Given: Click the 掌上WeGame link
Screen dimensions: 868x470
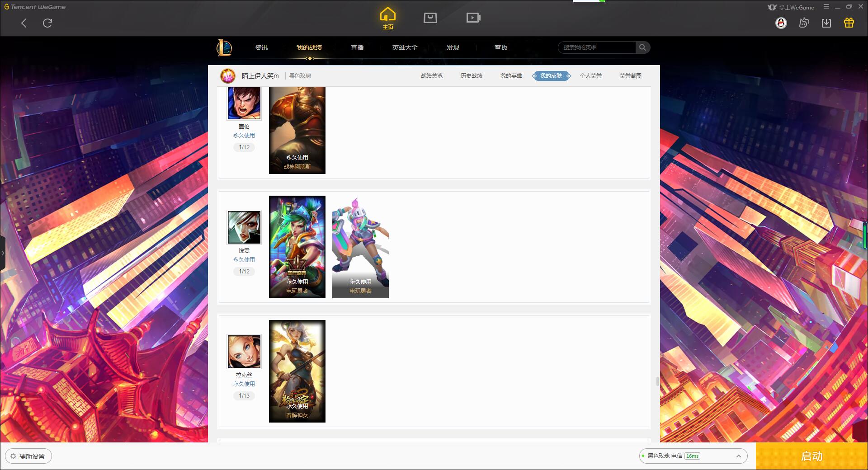Looking at the screenshot, I should tap(791, 7).
